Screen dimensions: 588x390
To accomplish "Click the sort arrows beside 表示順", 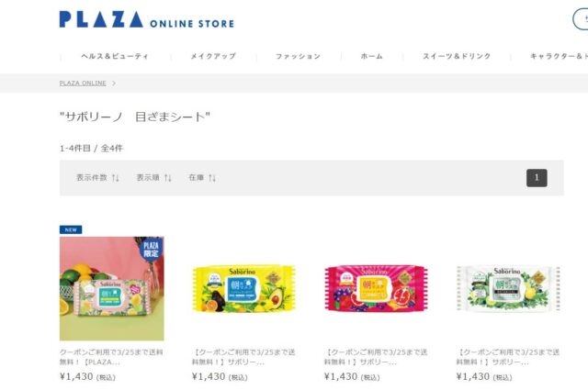I will click(167, 178).
